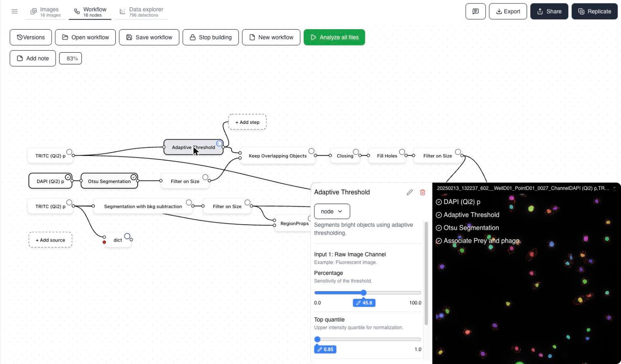Click Save workflow button
Image resolution: width=621 pixels, height=364 pixels.
[149, 37]
